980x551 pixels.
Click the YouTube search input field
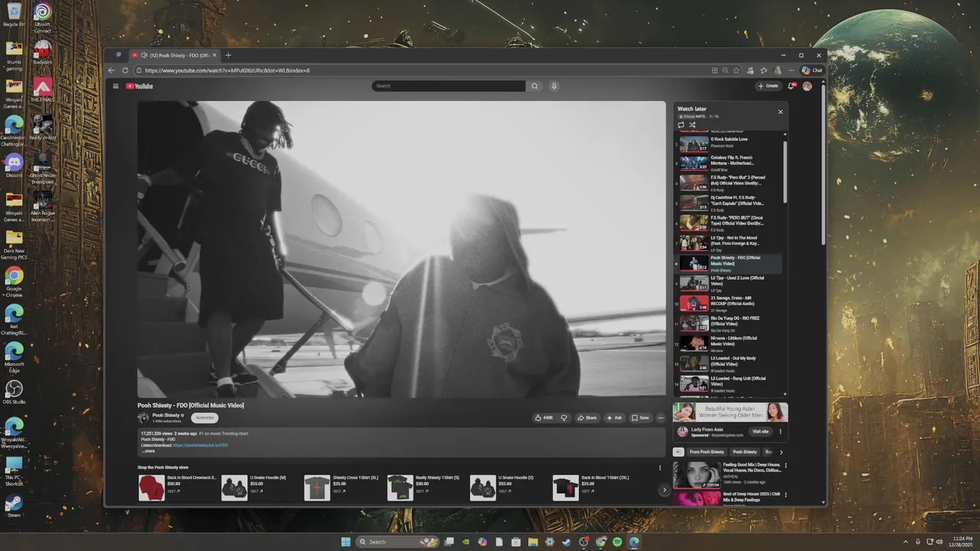449,86
